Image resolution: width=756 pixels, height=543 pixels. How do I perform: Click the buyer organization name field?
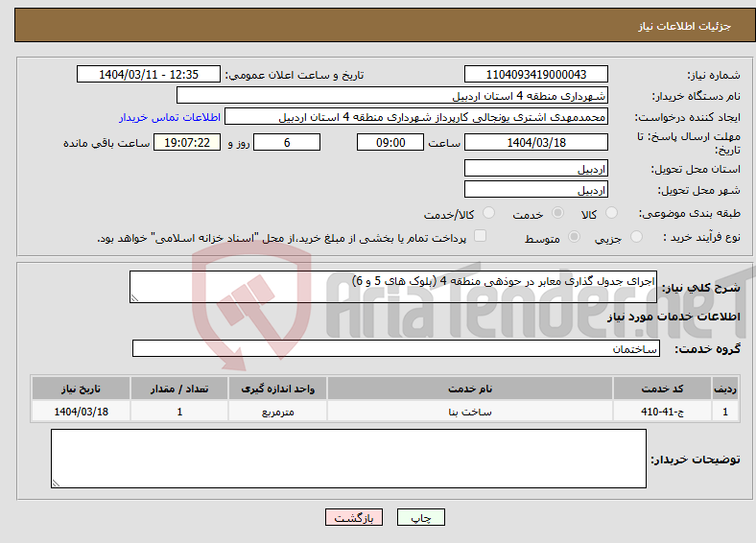[x=392, y=96]
